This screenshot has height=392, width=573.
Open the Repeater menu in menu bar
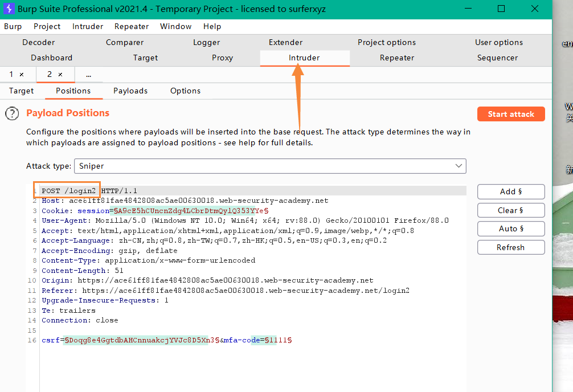tap(132, 26)
